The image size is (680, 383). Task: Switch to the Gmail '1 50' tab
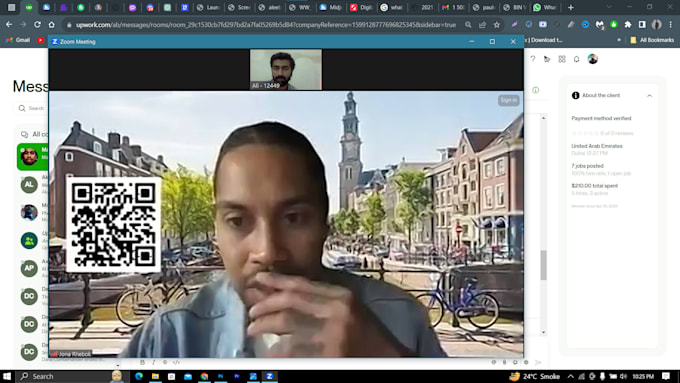point(453,7)
